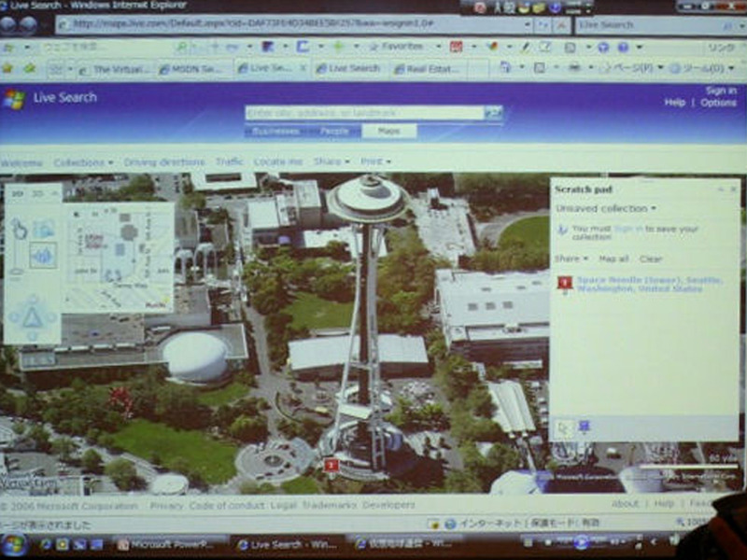Click the red pushpin at Space Needle base
This screenshot has height=560, width=747.
pos(331,465)
